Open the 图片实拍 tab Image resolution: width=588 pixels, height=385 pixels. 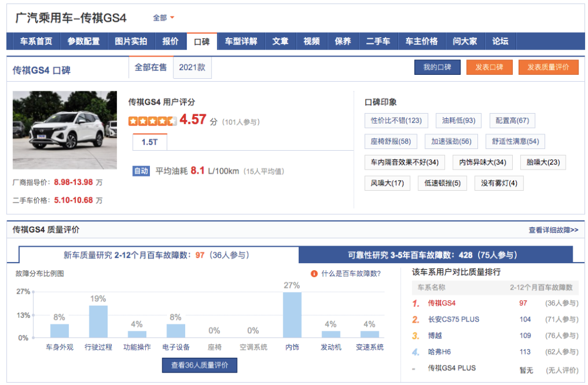click(131, 41)
